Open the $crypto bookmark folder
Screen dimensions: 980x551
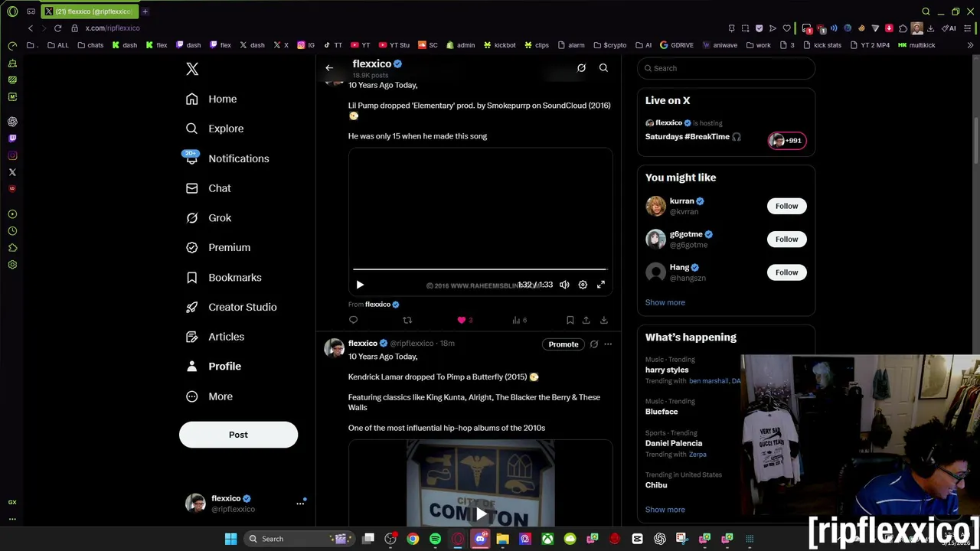click(x=610, y=45)
